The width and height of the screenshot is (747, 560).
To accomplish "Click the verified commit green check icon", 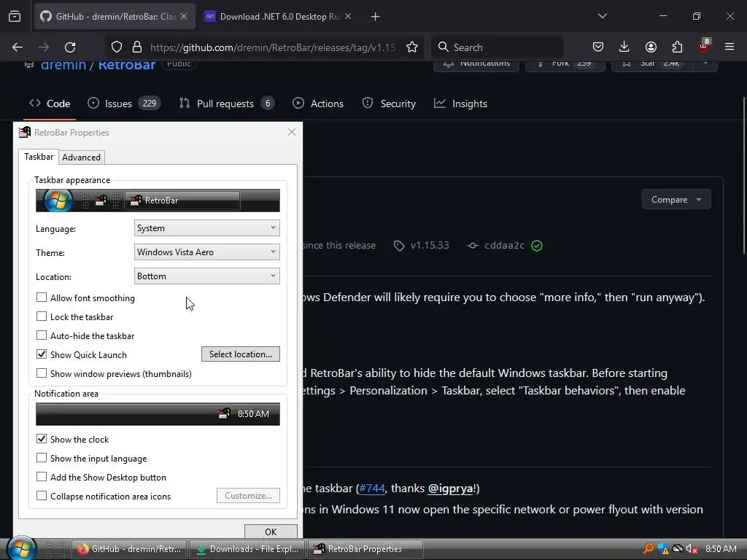I will click(x=537, y=246).
